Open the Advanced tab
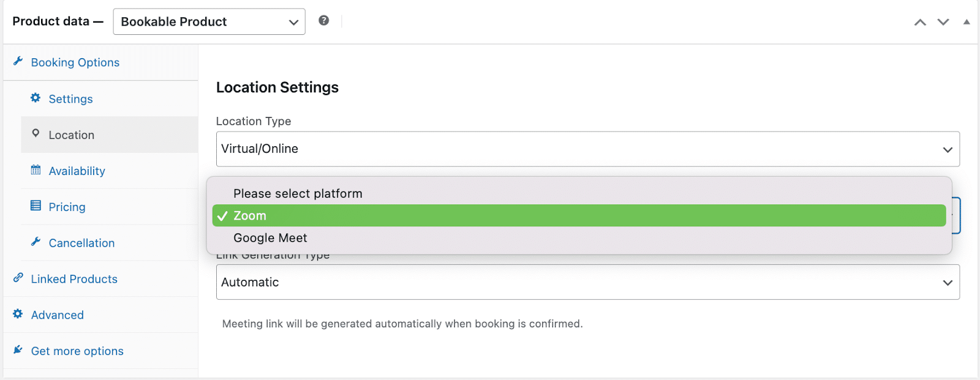 (x=100, y=315)
